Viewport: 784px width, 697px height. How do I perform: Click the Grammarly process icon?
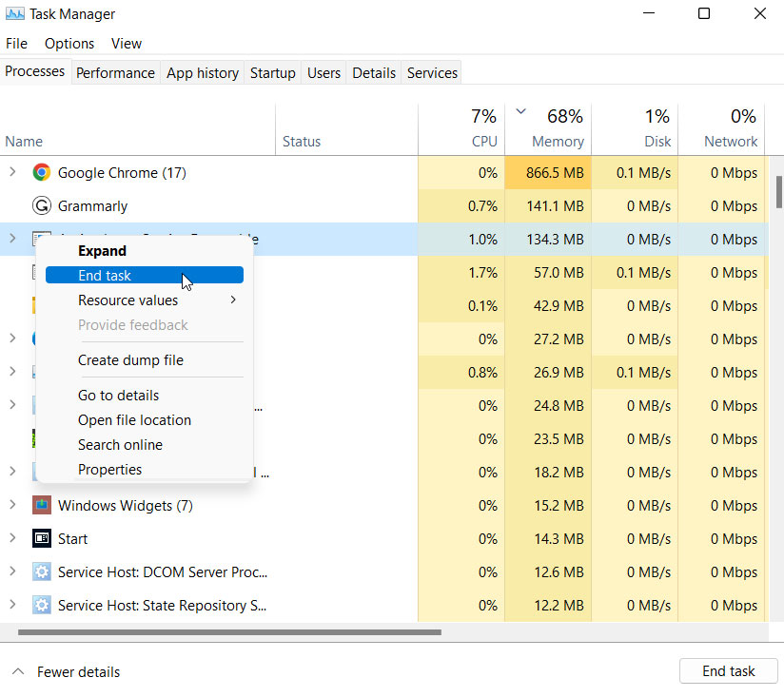coord(42,205)
